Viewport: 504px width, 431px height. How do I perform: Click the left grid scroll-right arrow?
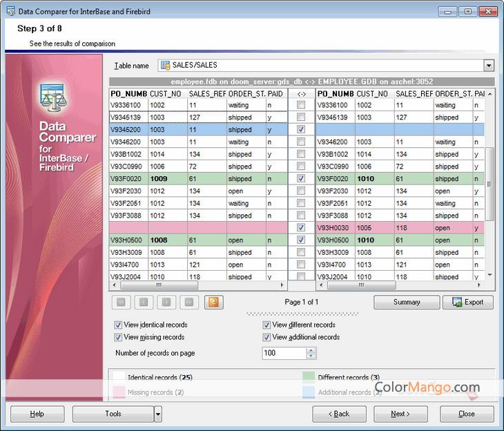(x=282, y=285)
